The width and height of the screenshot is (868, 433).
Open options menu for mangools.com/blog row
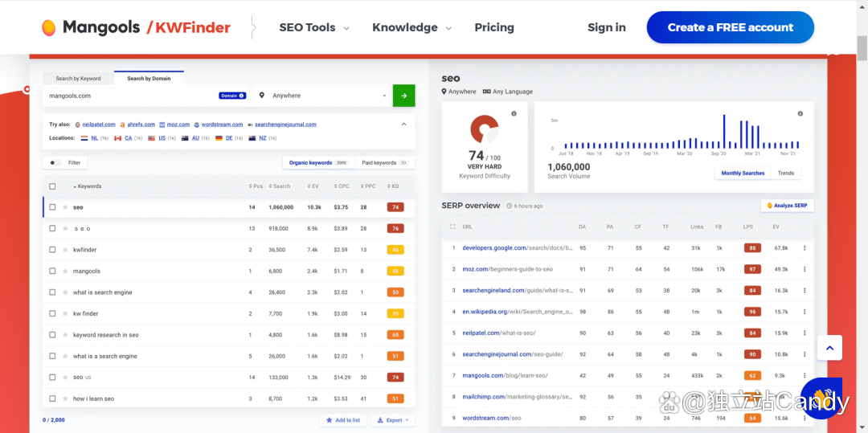[805, 375]
